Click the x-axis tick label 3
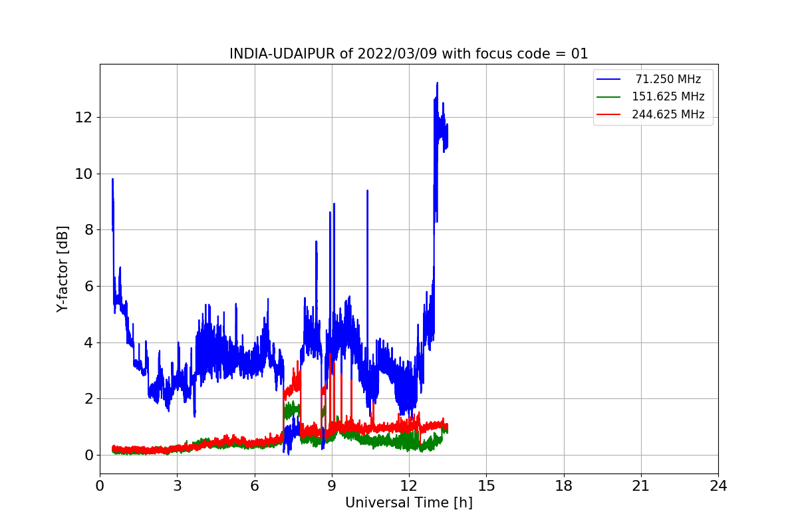The height and width of the screenshot is (532, 798). (x=177, y=485)
